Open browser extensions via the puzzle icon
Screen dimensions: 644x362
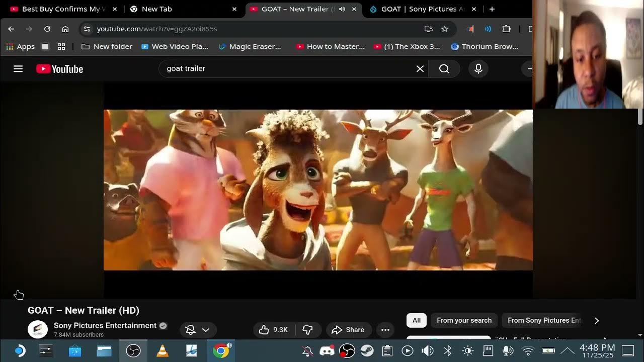(507, 29)
